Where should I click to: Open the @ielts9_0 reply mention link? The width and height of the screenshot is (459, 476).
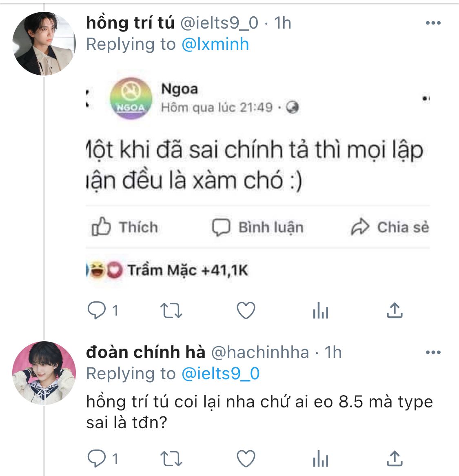tap(220, 374)
